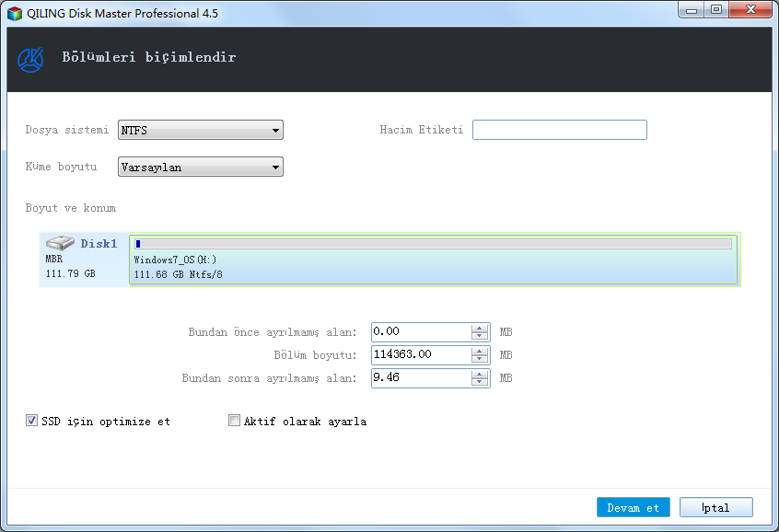The image size is (779, 532).
Task: Close the QILING Disk Master window
Action: tap(750, 10)
